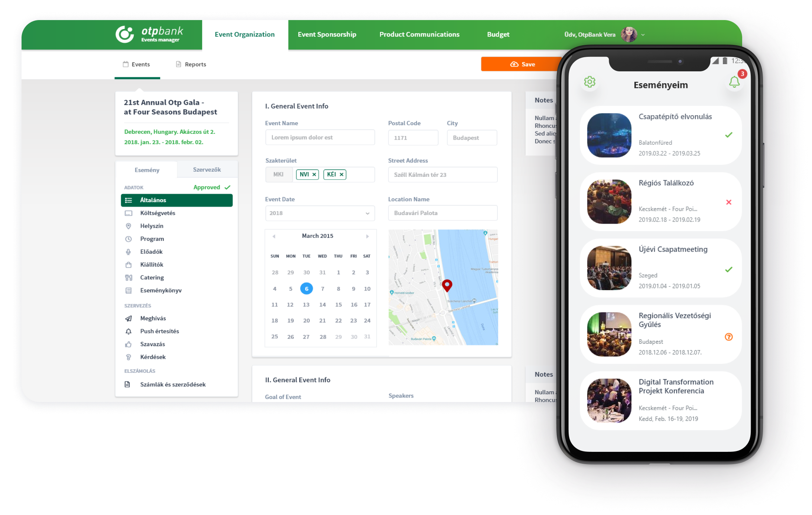Go to next month in calendar

pos(367,236)
